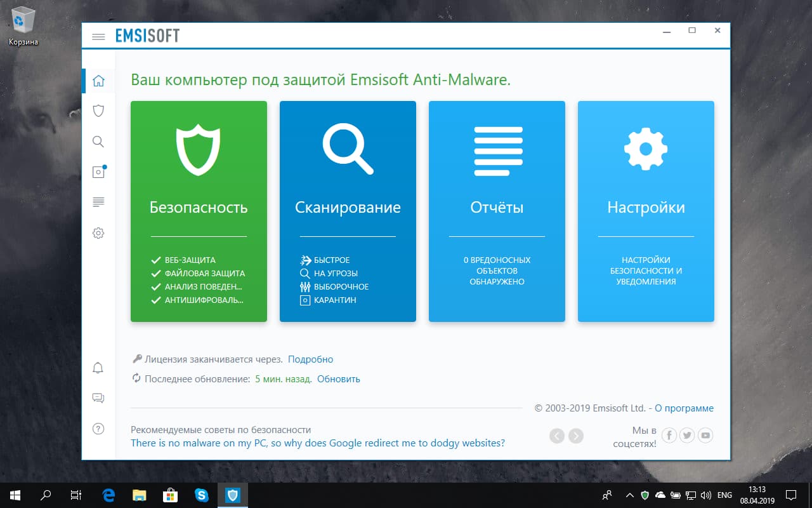Open the help question mark icon
The height and width of the screenshot is (508, 812).
(98, 429)
